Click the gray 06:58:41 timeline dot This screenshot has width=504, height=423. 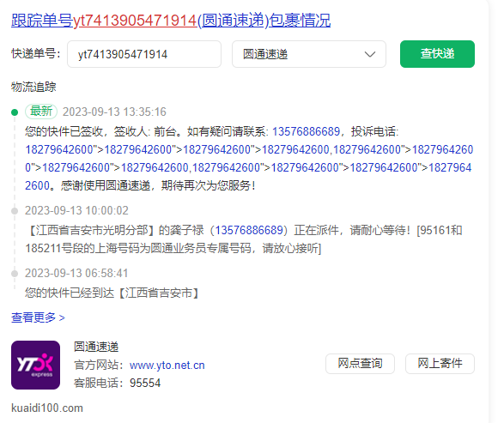click(15, 274)
